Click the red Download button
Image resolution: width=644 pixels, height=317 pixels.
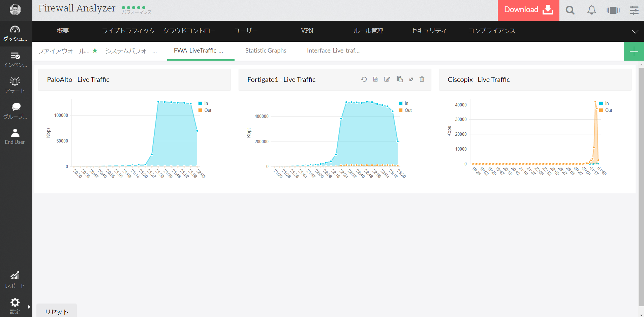(x=528, y=10)
